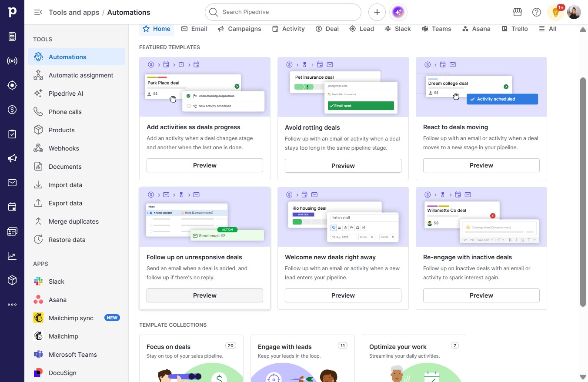Open Export data in the sidebar

pyautogui.click(x=77, y=203)
